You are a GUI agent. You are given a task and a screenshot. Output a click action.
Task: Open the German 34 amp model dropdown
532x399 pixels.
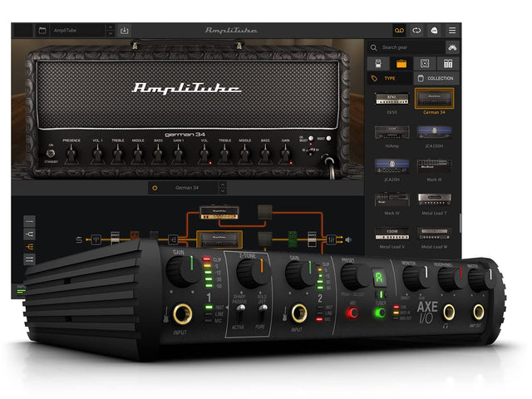point(187,188)
